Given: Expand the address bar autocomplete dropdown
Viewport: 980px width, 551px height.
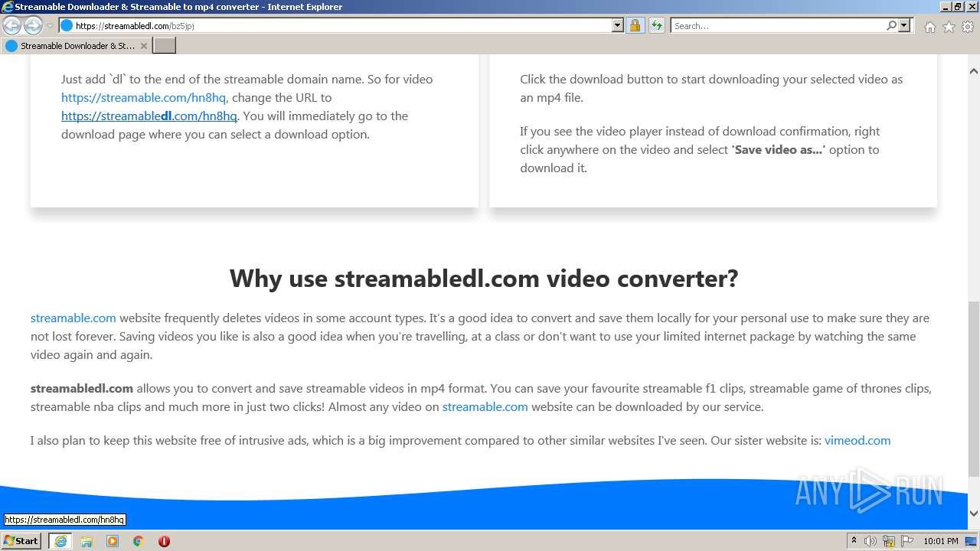Looking at the screenshot, I should tap(618, 25).
